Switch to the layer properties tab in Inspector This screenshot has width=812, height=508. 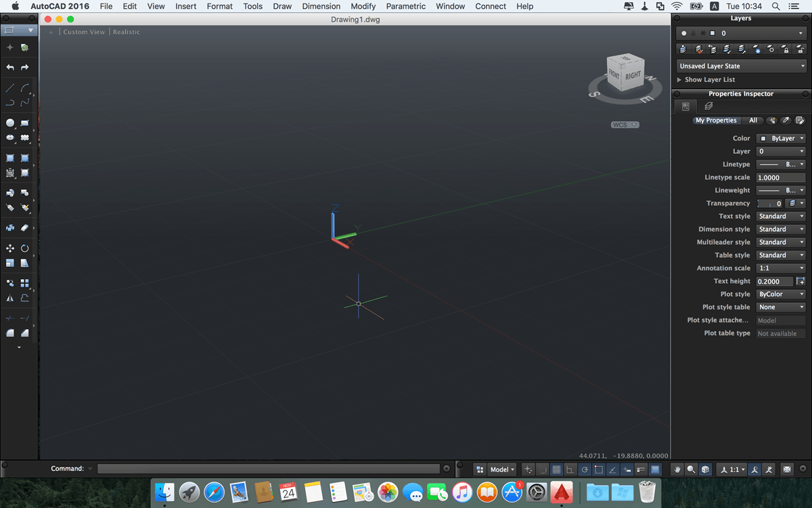tap(708, 106)
